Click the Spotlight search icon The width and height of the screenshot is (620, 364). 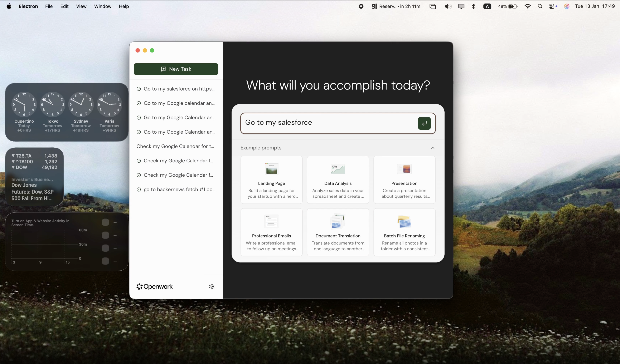click(540, 6)
